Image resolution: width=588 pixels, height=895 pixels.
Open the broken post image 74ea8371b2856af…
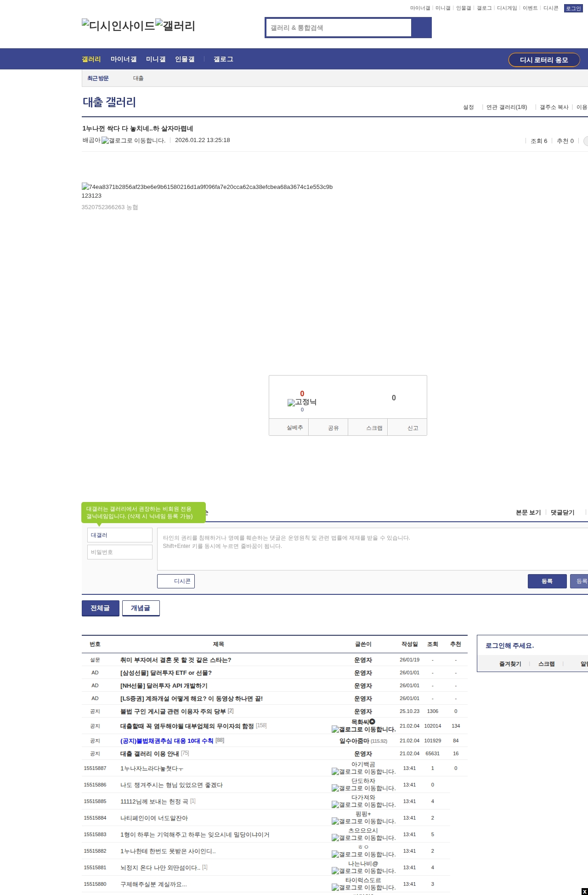pos(207,187)
